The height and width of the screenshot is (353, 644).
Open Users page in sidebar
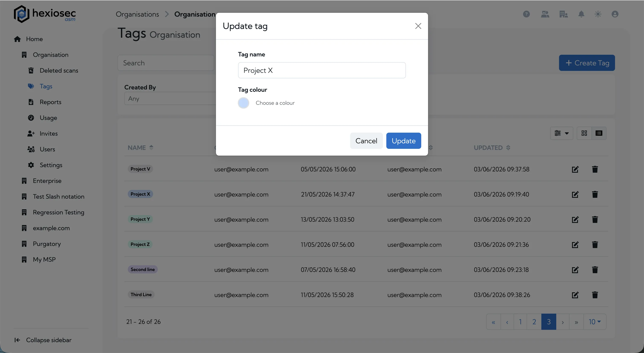pyautogui.click(x=41, y=149)
